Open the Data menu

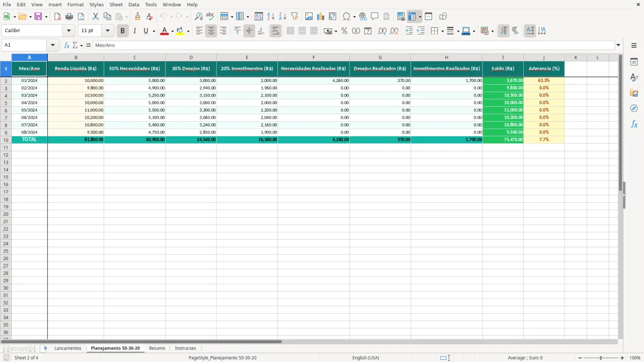[134, 4]
